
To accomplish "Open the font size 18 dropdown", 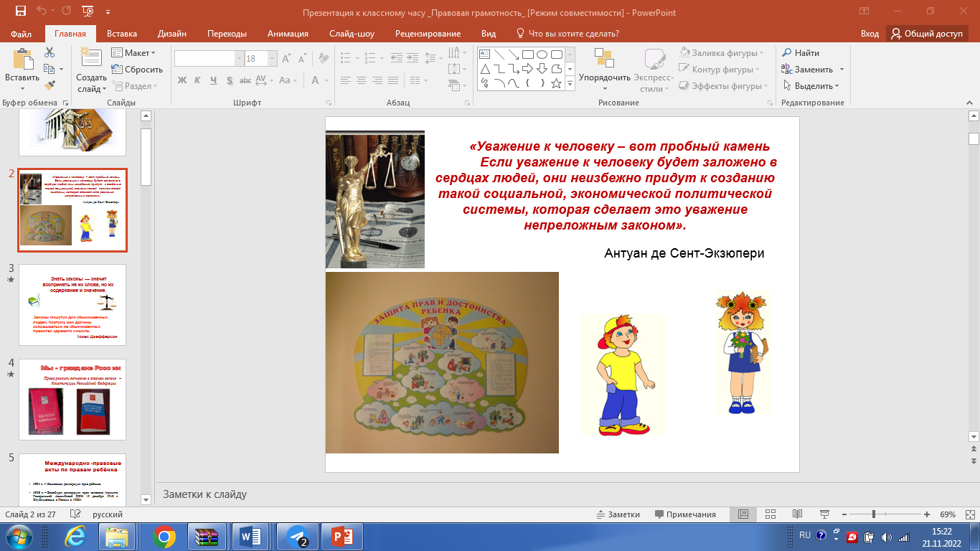I will coord(272,59).
